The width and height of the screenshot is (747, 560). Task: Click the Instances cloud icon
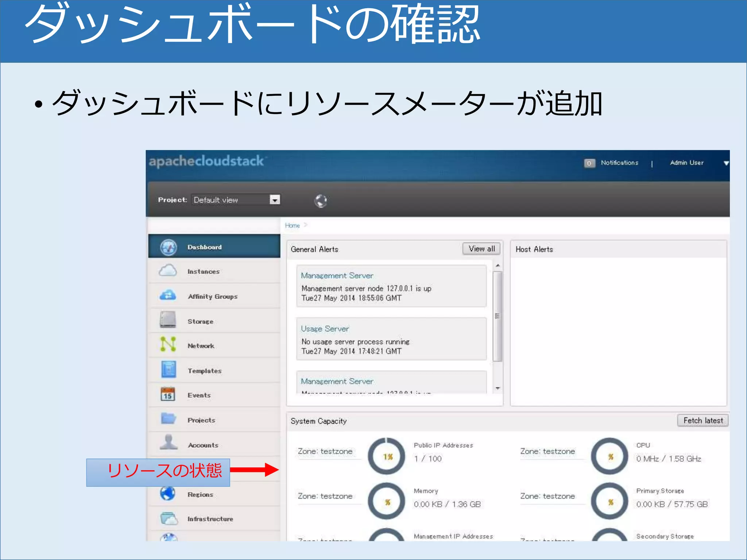(x=168, y=271)
